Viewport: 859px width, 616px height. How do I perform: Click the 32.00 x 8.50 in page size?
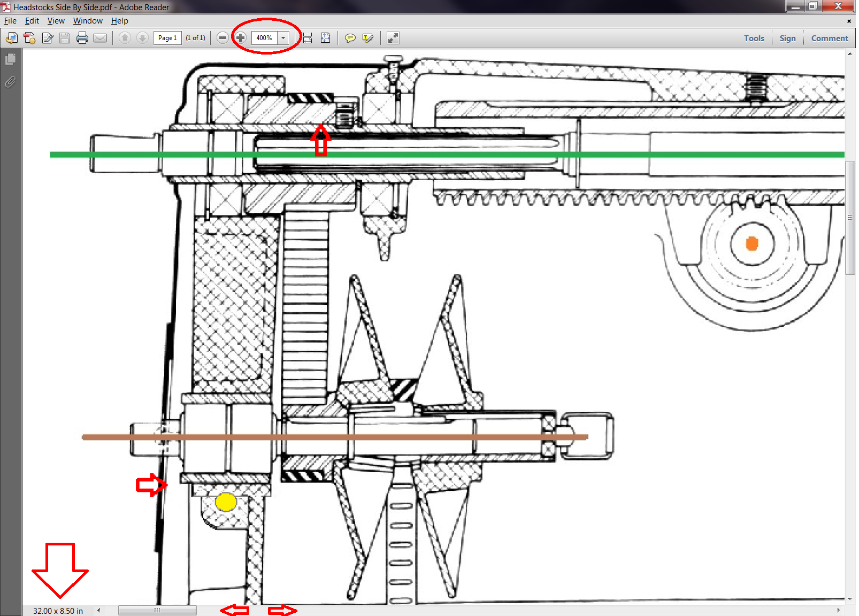tap(58, 611)
